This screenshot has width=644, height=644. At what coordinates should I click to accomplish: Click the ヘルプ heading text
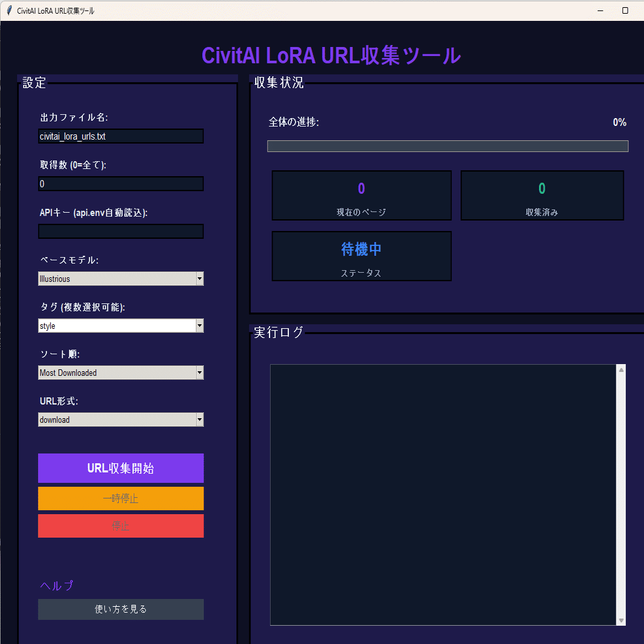[57, 586]
